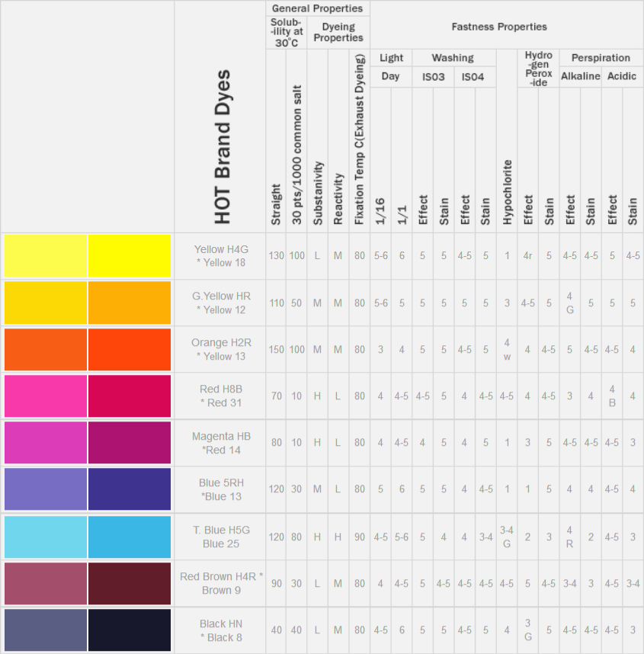Click the 'Straight' column header
The height and width of the screenshot is (654, 644).
click(x=276, y=204)
